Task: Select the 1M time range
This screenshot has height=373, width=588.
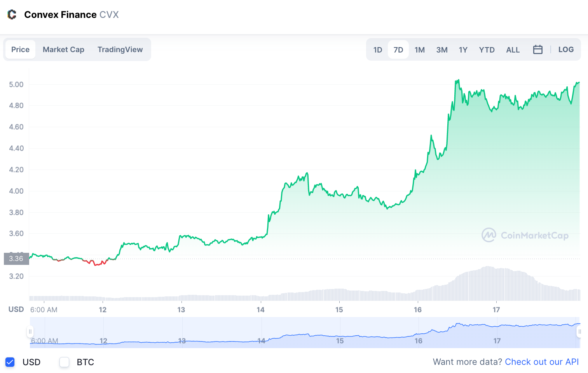Action: [420, 50]
